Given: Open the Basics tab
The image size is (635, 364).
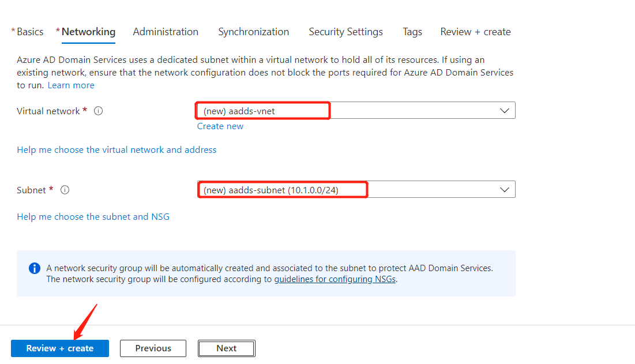Looking at the screenshot, I should pyautogui.click(x=30, y=32).
